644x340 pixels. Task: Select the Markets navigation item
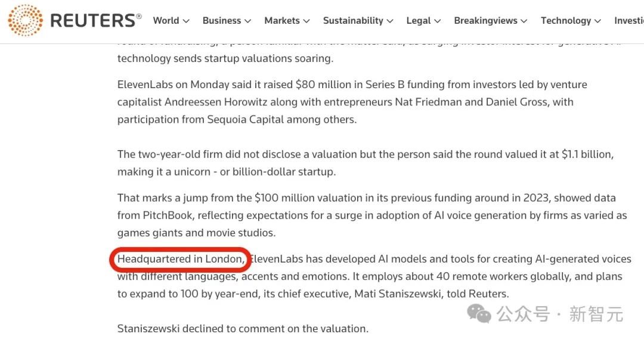(282, 20)
